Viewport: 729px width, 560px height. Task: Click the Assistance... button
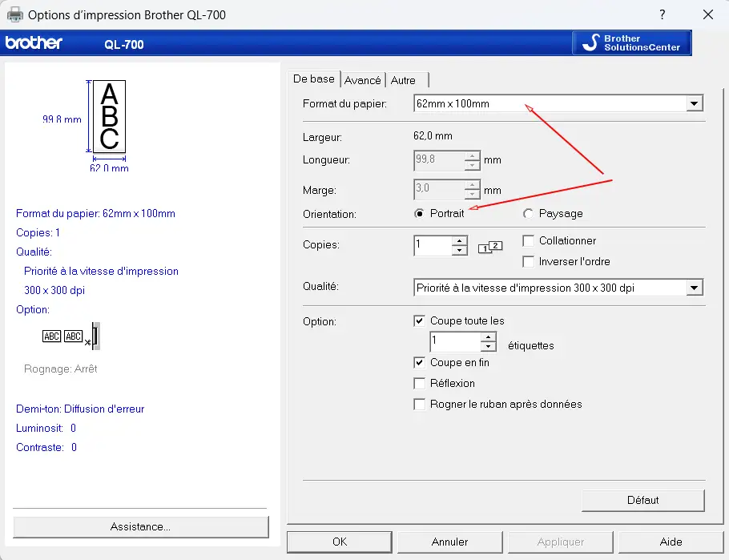(x=140, y=527)
